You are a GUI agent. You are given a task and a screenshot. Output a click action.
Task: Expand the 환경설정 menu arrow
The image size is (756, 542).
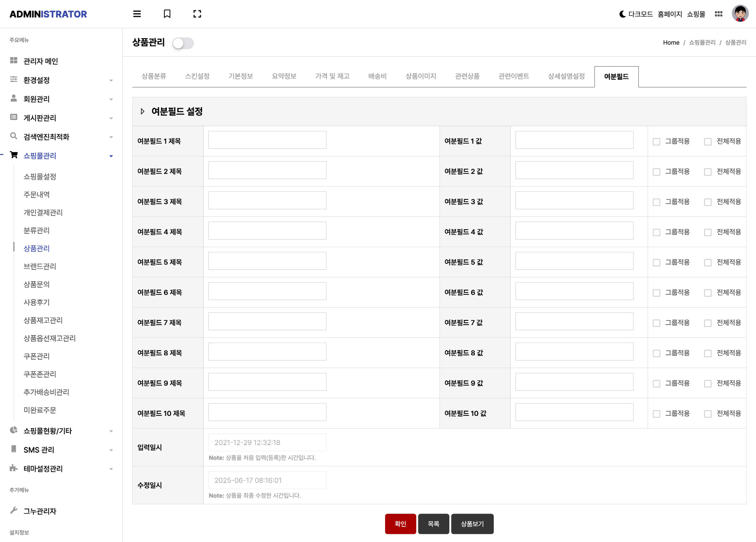click(111, 80)
